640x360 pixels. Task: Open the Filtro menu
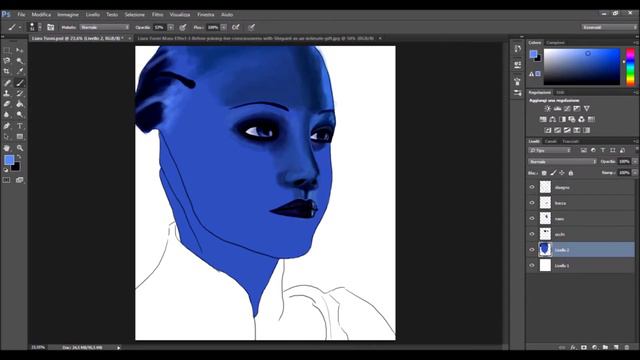click(158, 15)
